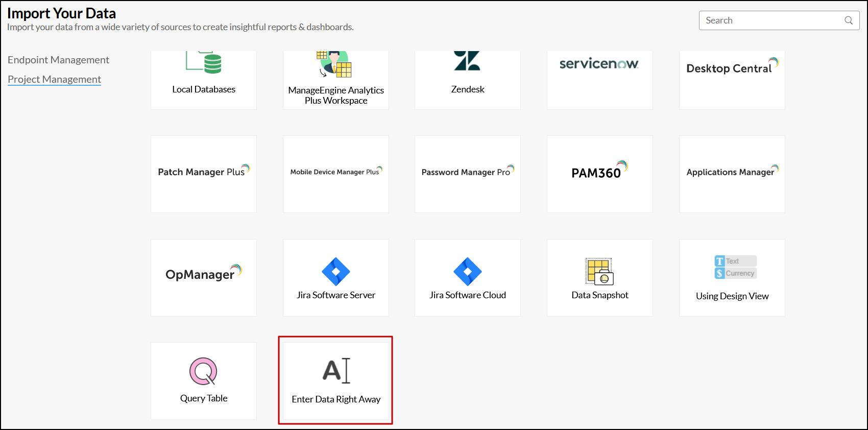Click the search magnifier icon

pos(849,20)
